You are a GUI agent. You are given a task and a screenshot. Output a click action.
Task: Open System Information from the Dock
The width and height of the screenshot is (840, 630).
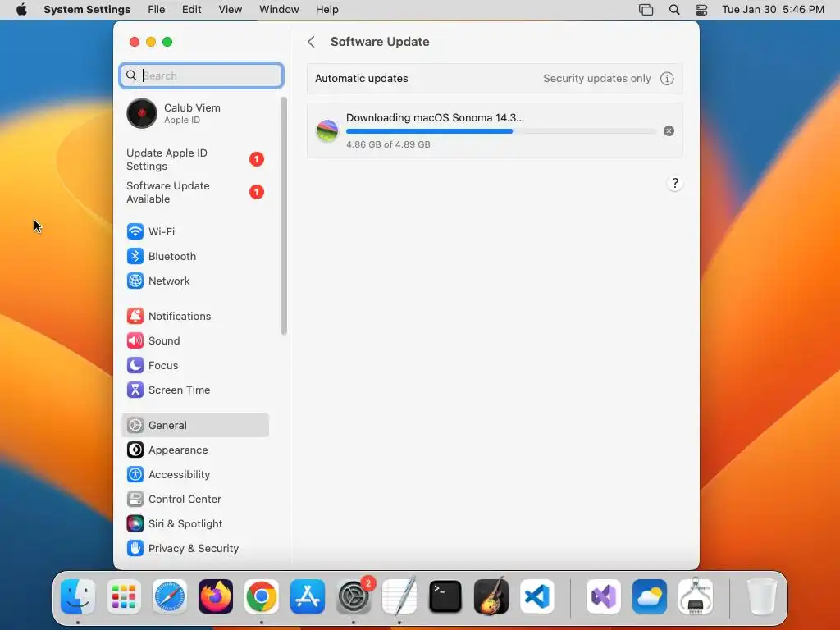pyautogui.click(x=696, y=596)
